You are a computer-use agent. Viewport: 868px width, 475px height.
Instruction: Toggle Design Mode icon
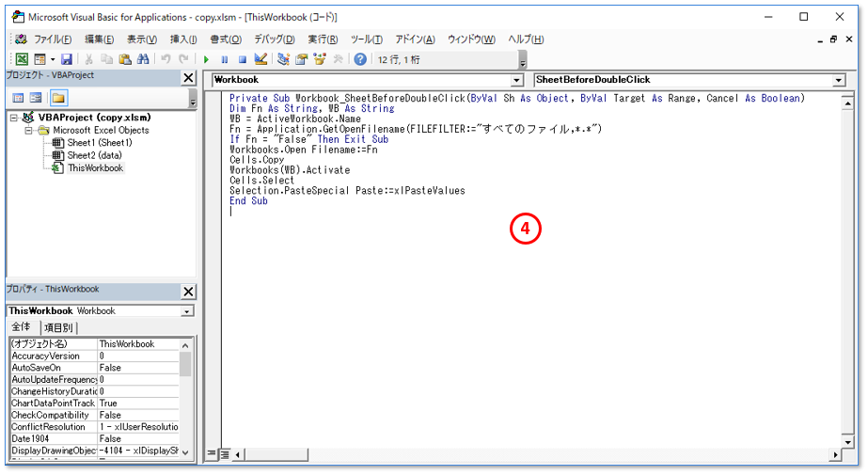[260, 59]
